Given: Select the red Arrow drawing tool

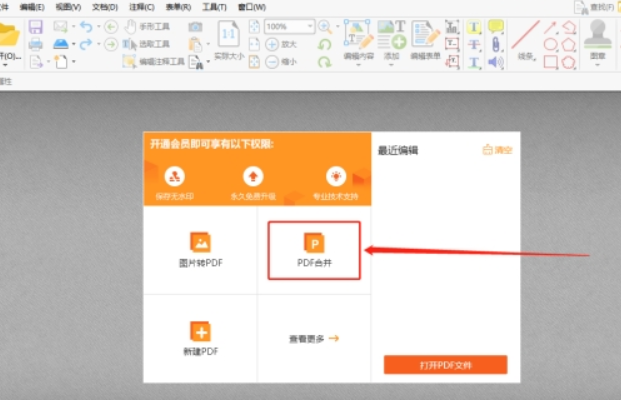Looking at the screenshot, I should [x=550, y=27].
